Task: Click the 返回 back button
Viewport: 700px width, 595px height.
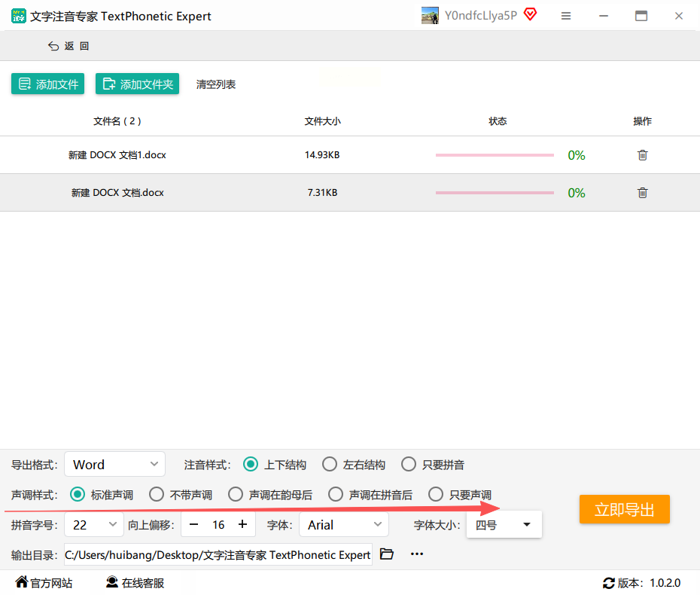Action: coord(68,46)
